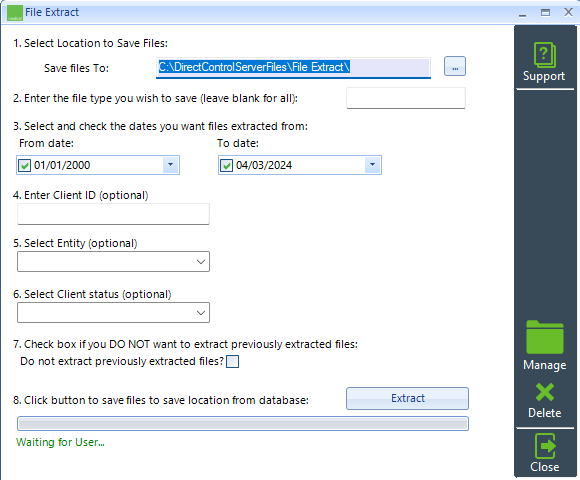Browse for save location with ellipsis button
Viewport: 580px width, 480px height.
(455, 67)
